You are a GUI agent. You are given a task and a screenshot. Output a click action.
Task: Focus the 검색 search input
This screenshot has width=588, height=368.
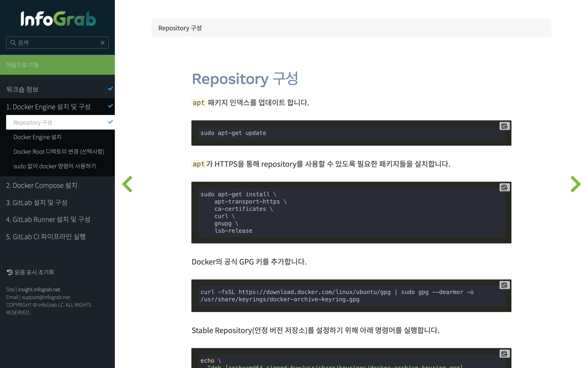pyautogui.click(x=58, y=43)
